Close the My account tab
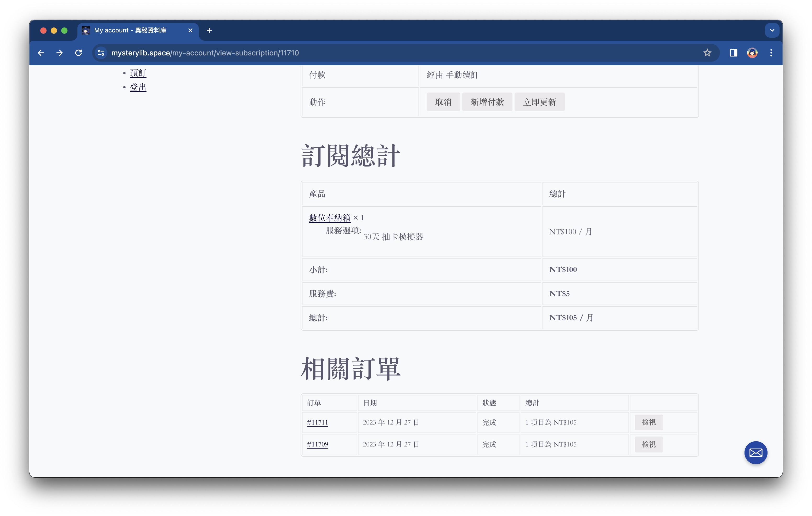 pos(190,30)
